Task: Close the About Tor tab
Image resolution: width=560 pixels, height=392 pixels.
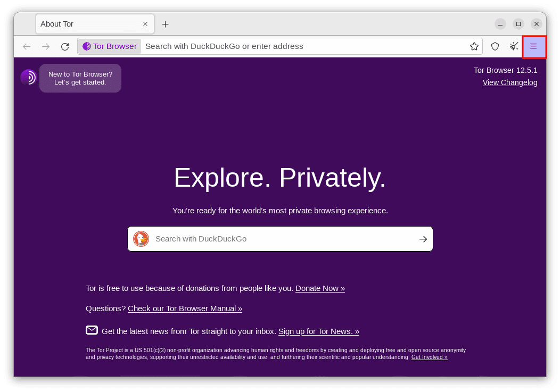Action: click(145, 24)
